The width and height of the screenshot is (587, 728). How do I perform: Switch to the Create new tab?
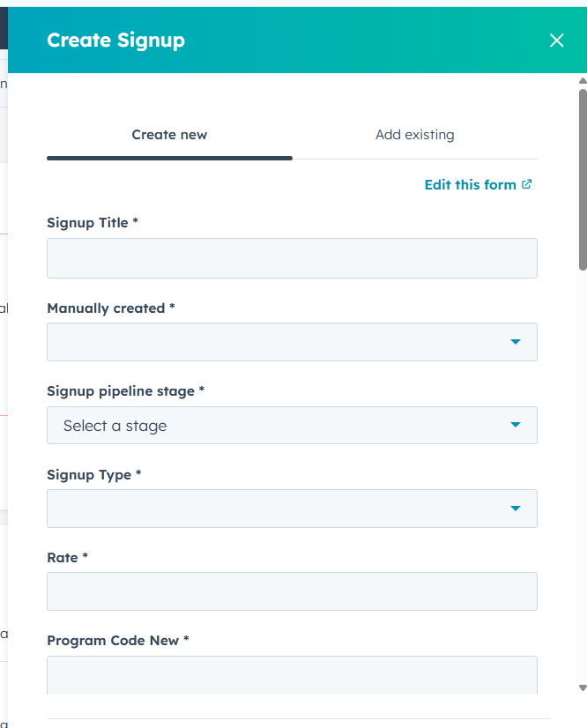(x=169, y=135)
